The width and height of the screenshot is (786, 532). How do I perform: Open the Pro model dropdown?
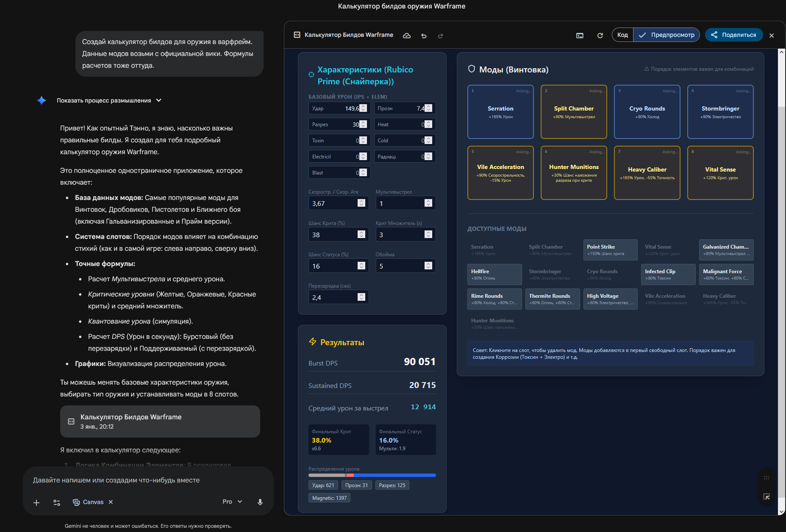(232, 502)
